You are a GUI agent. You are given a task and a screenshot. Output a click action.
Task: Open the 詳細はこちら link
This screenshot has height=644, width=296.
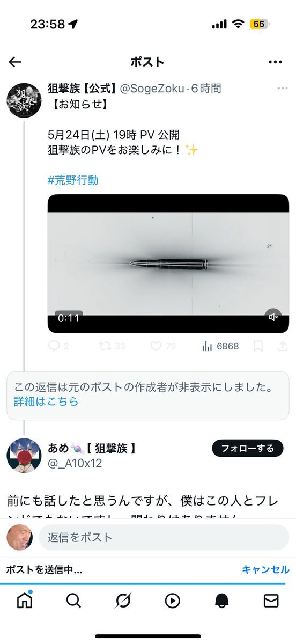pos(46,401)
